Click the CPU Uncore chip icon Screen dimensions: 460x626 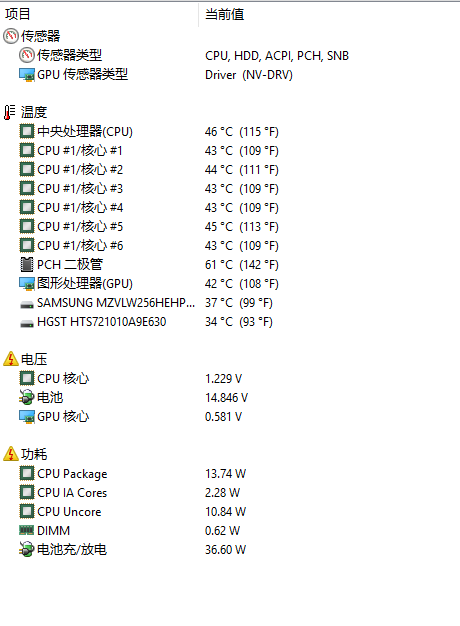point(27,511)
